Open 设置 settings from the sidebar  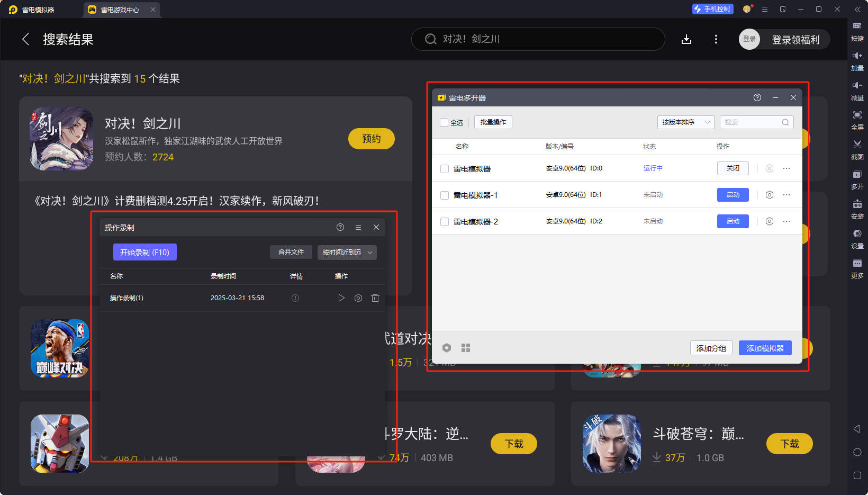857,239
